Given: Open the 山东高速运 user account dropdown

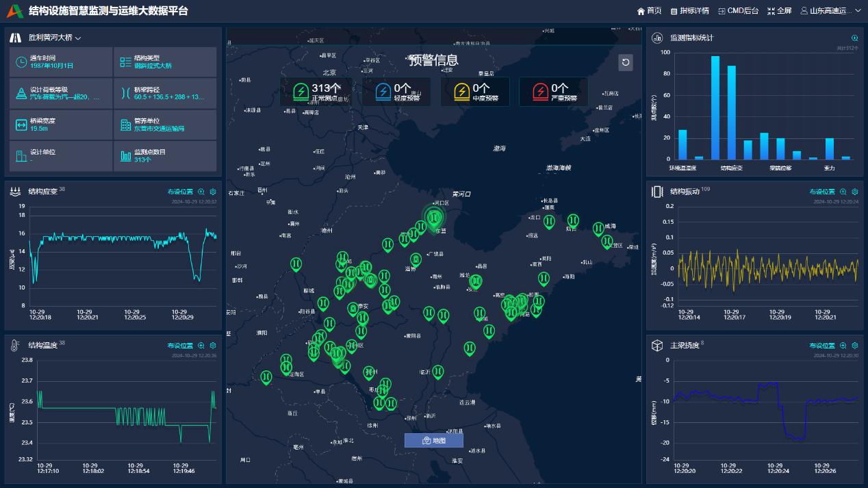Looking at the screenshot, I should pos(830,11).
